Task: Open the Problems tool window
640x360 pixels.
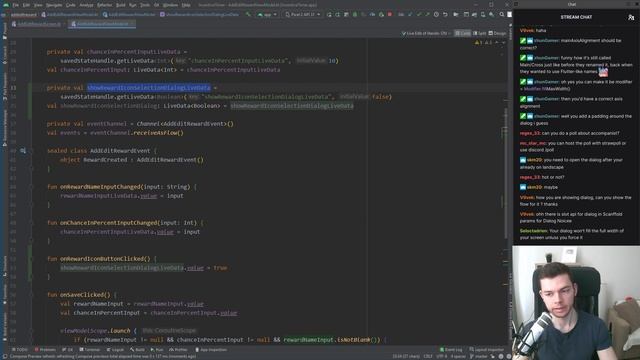Action: point(45,350)
